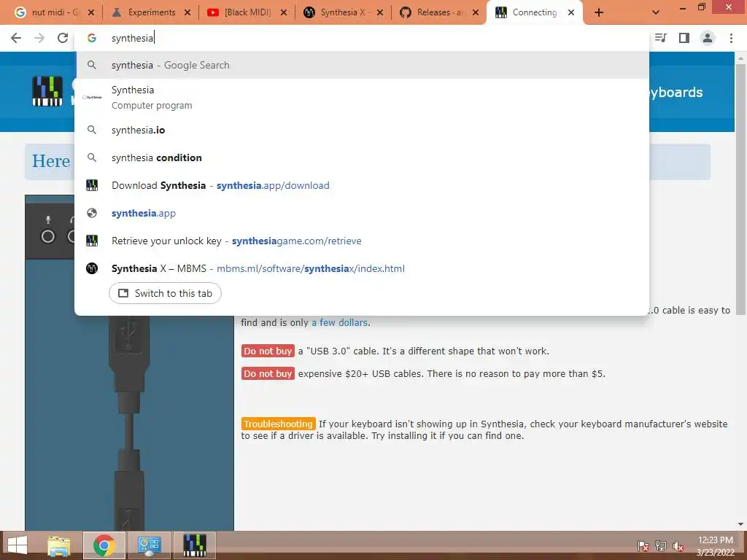Click the page vertical scrollbar thumb
The height and width of the screenshot is (560, 747).
coord(740,188)
